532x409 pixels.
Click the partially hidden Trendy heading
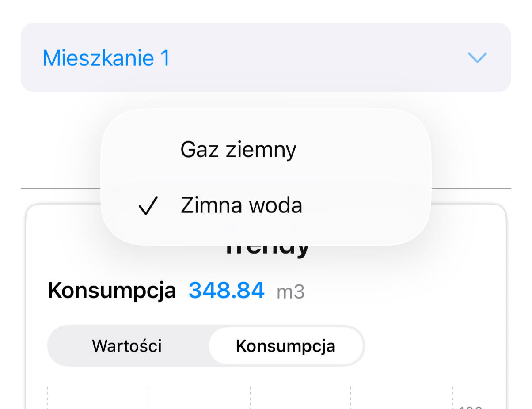267,250
